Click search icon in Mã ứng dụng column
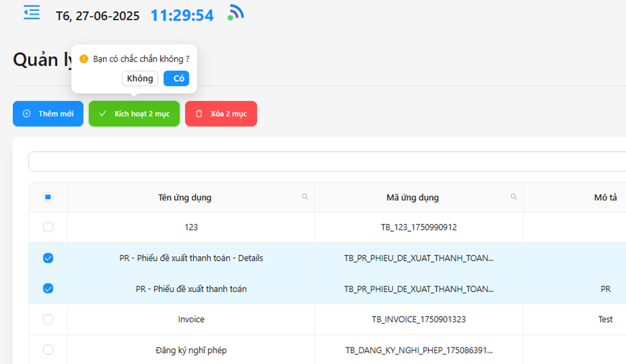 point(514,197)
